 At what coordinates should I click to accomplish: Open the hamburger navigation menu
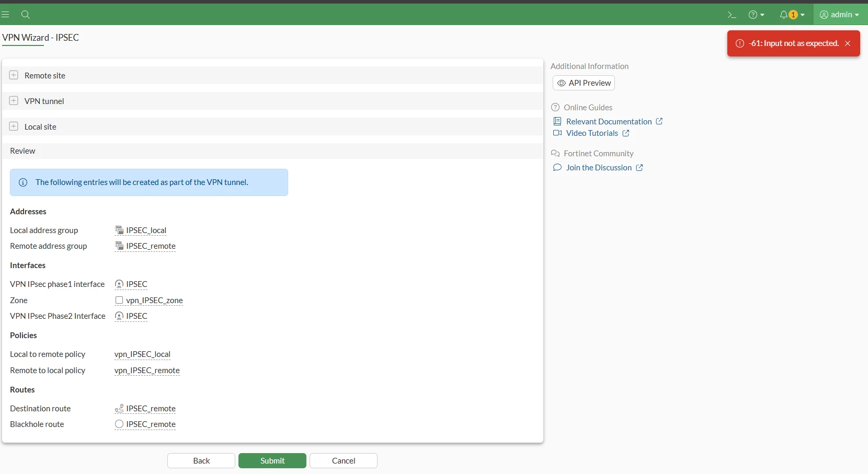(x=5, y=15)
